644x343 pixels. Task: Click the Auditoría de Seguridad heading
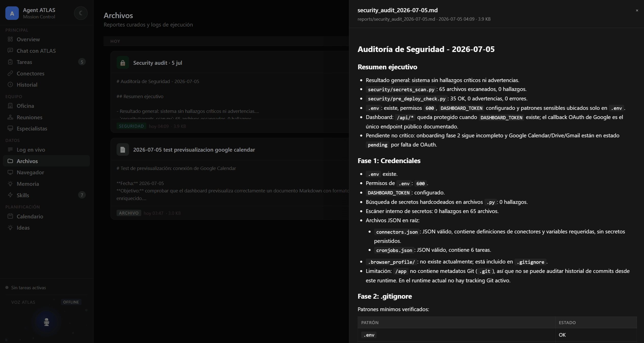point(426,49)
